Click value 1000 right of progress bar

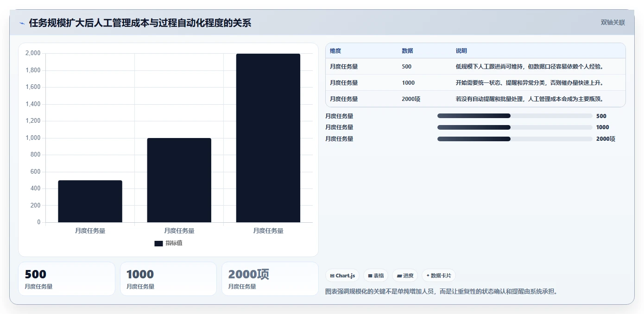tap(603, 127)
